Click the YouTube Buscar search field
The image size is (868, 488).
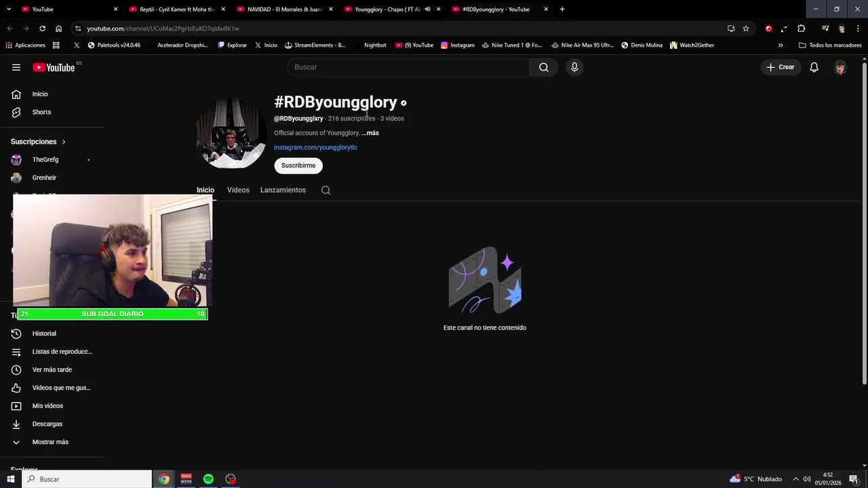click(x=408, y=67)
